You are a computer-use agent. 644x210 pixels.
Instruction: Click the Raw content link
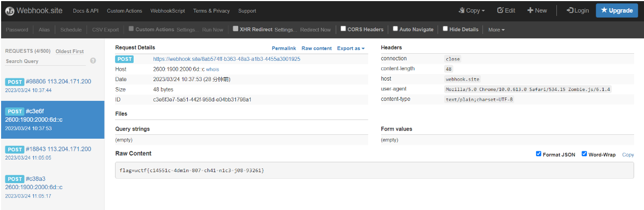(317, 48)
